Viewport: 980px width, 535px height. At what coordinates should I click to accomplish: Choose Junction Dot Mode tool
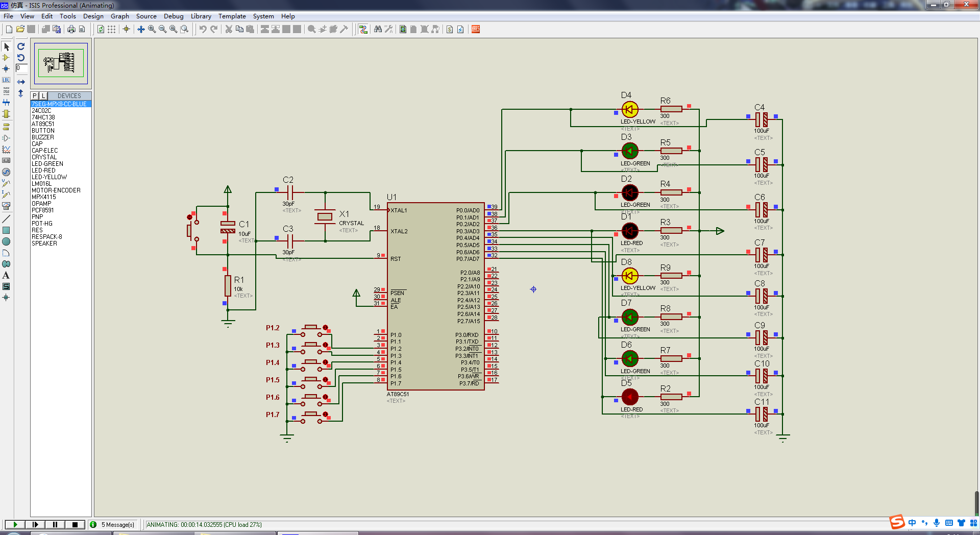tap(6, 69)
